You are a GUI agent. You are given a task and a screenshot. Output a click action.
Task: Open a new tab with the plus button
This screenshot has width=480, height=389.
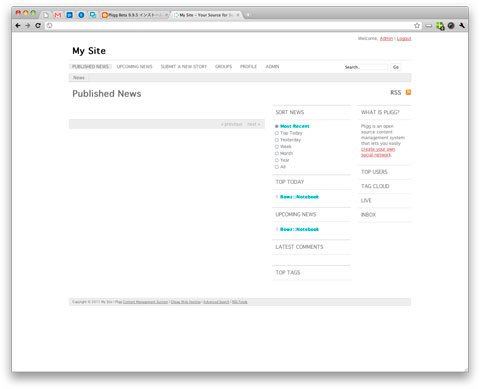coord(248,15)
